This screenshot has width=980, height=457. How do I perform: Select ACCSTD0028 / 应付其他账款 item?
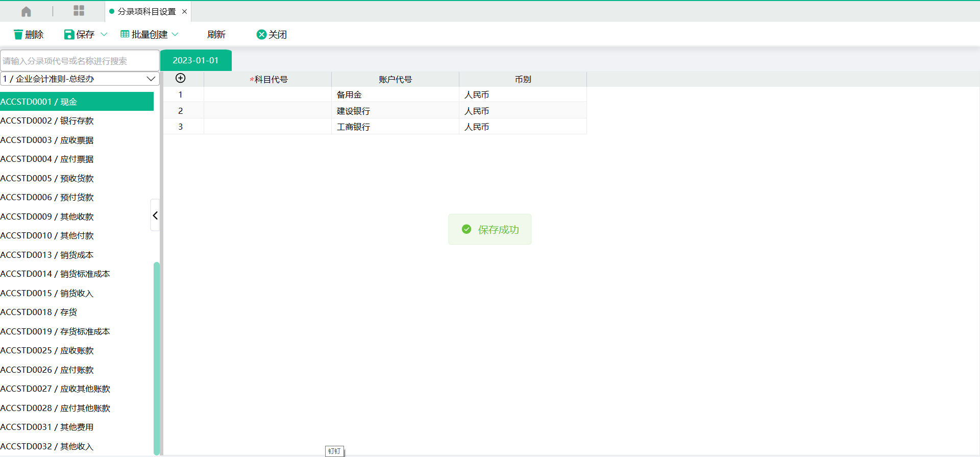click(x=77, y=408)
